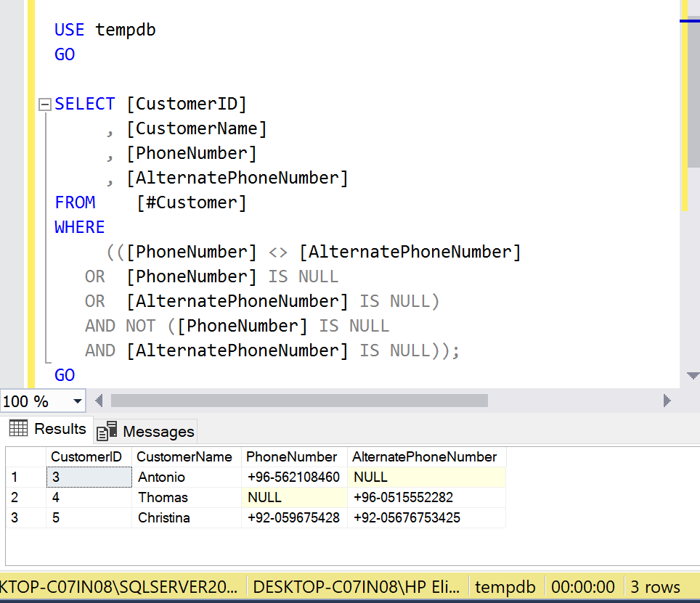Select the AlternatePhoneNumber column header
The height and width of the screenshot is (603, 700).
point(424,456)
